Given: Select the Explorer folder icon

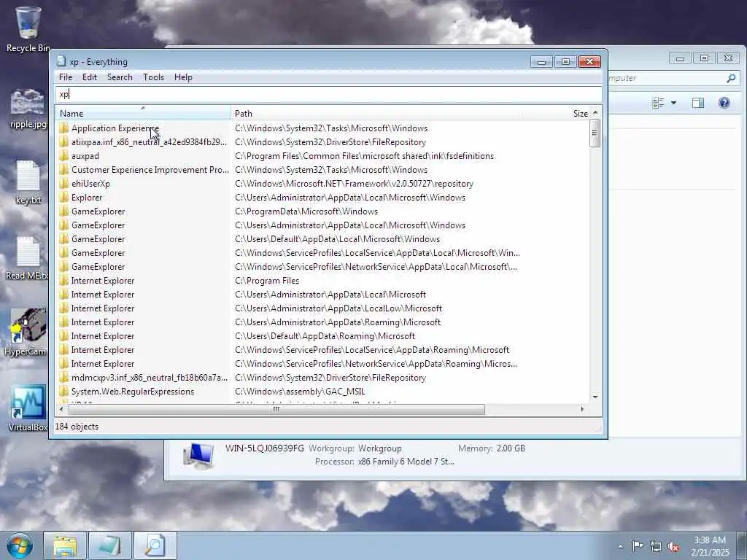Looking at the screenshot, I should pyautogui.click(x=64, y=197).
